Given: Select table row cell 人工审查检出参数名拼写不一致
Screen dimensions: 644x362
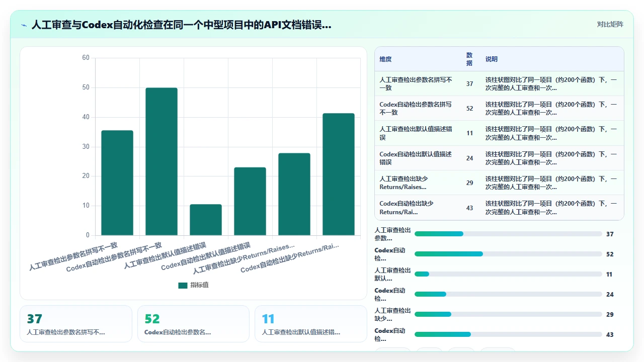Looking at the screenshot, I should click(x=417, y=83).
